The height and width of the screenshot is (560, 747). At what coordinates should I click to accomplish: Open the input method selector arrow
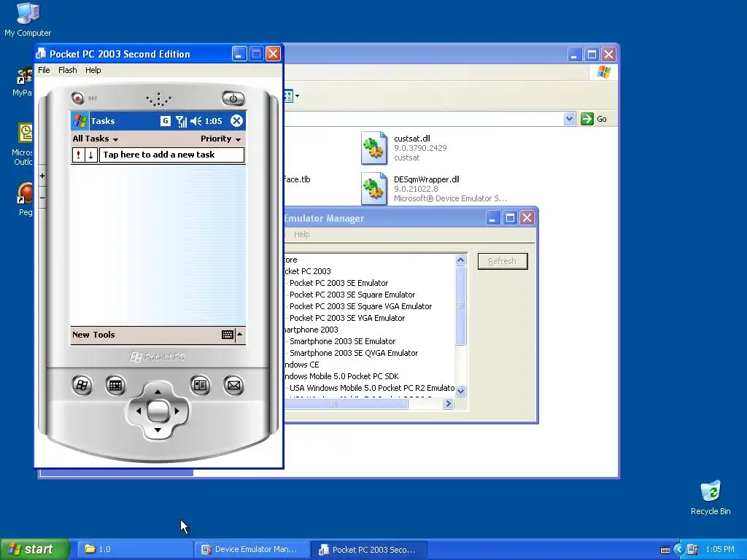(239, 334)
